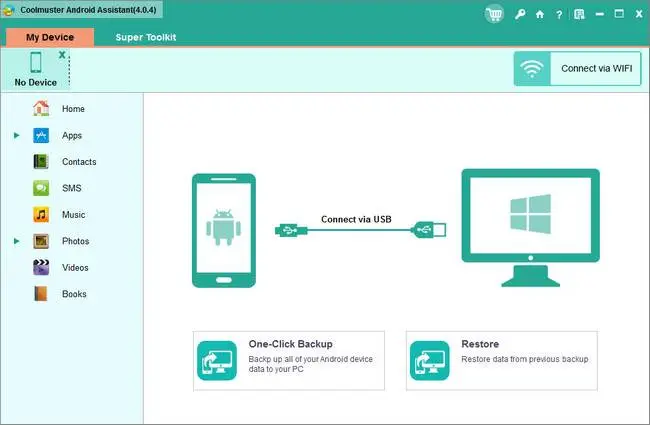The height and width of the screenshot is (425, 650).
Task: Click Connect via WIFI button
Action: (x=577, y=68)
